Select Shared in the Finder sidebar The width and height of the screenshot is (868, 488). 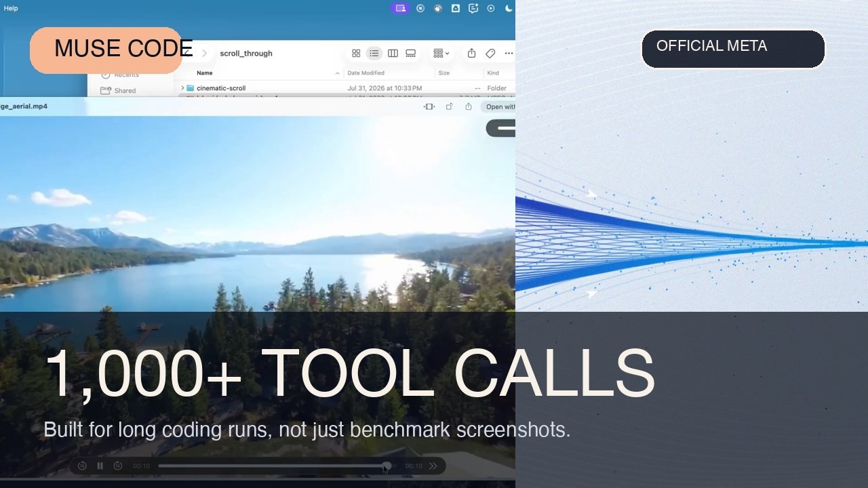click(x=118, y=91)
